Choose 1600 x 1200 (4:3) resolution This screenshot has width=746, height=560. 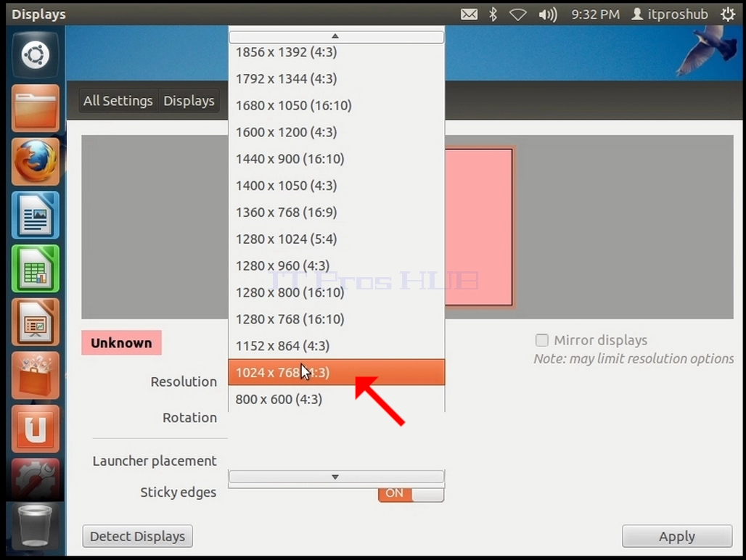337,132
